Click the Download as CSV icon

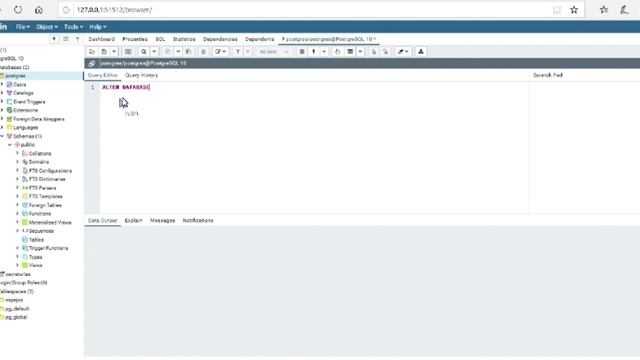pos(421,52)
